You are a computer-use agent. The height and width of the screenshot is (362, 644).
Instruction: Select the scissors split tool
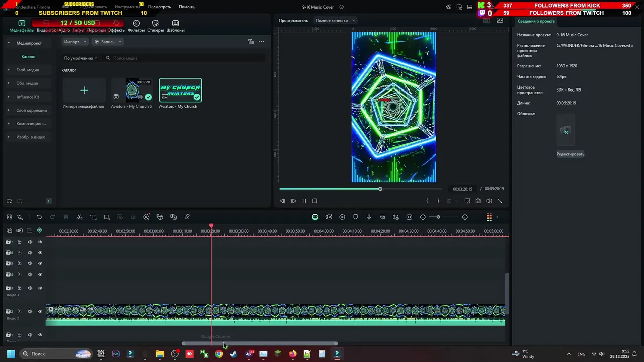(79, 217)
